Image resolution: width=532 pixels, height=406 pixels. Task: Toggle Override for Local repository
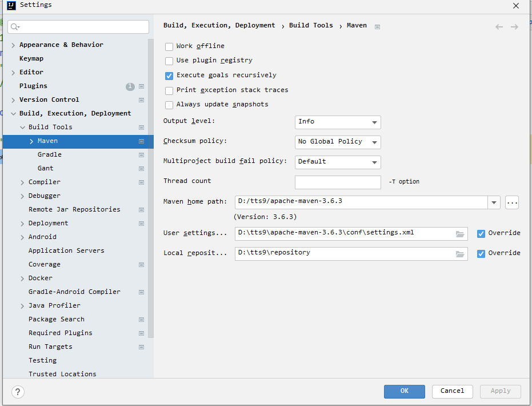click(481, 253)
